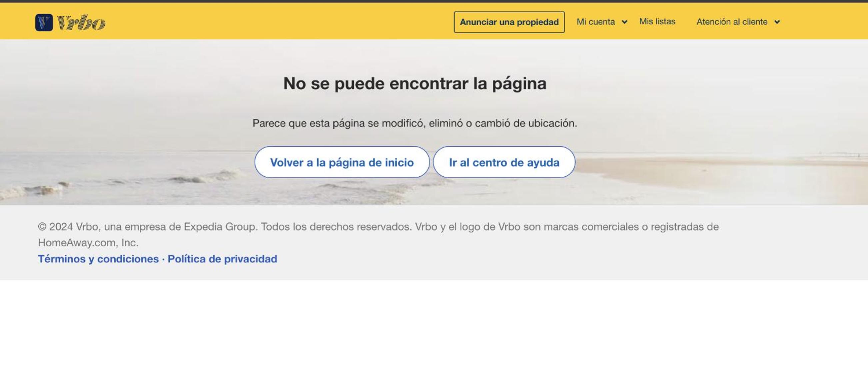Click the Vrbo wordmark in the header
The width and height of the screenshot is (868, 382).
(81, 23)
